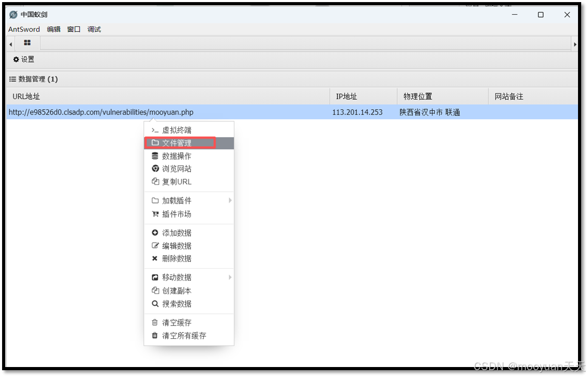Click the pencil icon beside 编辑数据
This screenshot has height=377, width=588.
[x=155, y=246]
